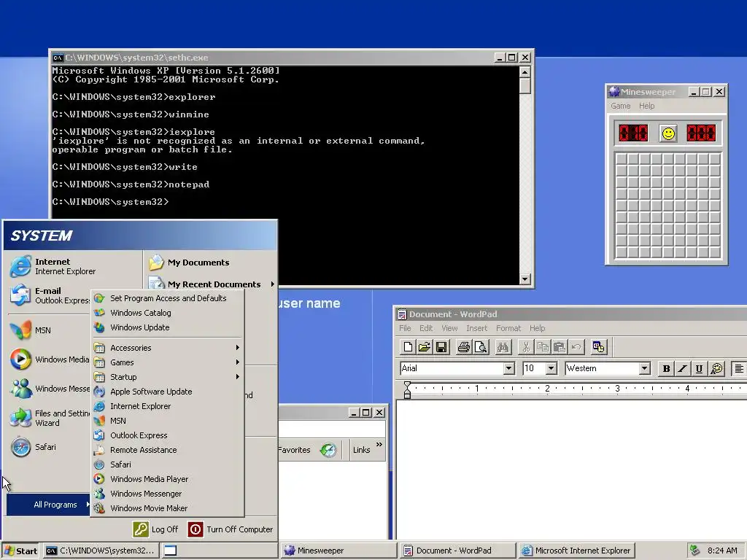The image size is (747, 560).
Task: Switch to Minesweeper taskbar button
Action: [338, 551]
